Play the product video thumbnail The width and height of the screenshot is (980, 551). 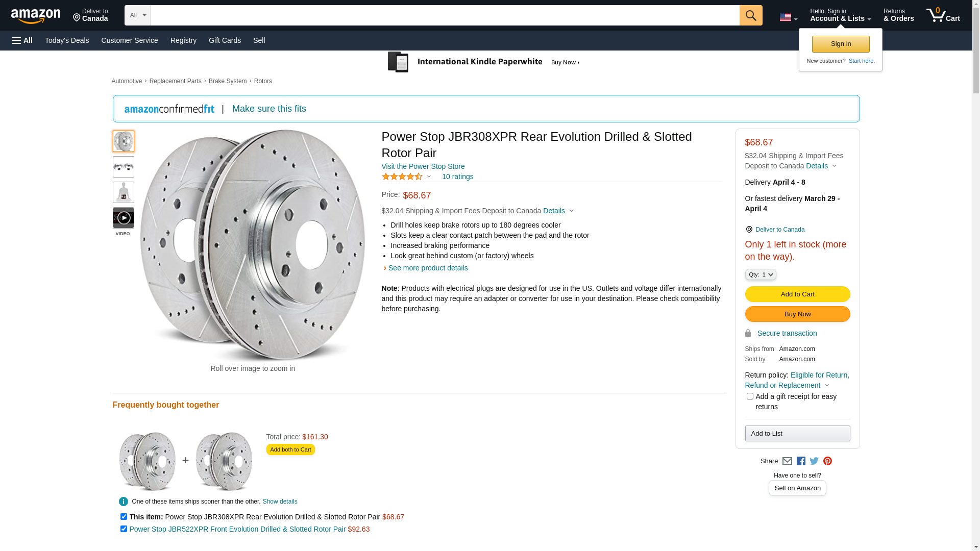click(123, 218)
